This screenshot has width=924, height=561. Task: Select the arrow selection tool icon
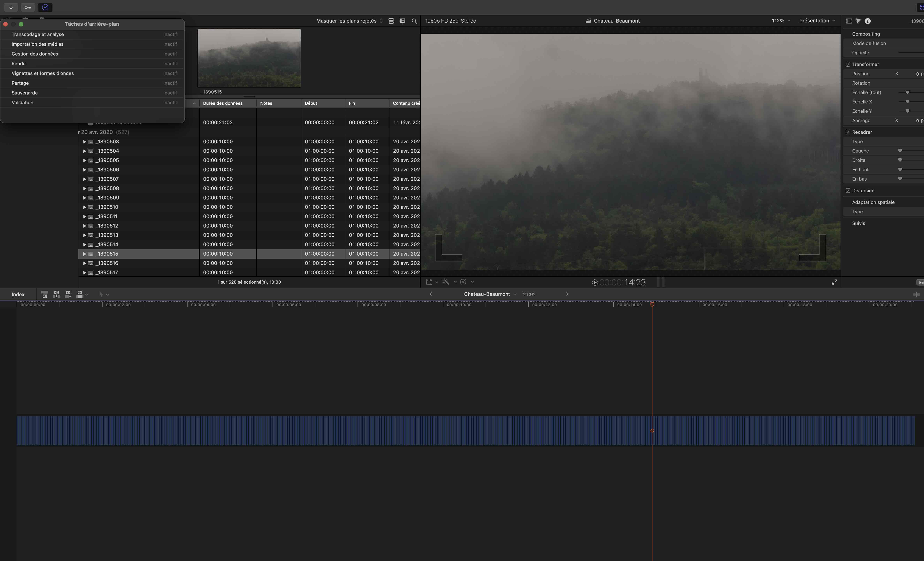tap(101, 295)
